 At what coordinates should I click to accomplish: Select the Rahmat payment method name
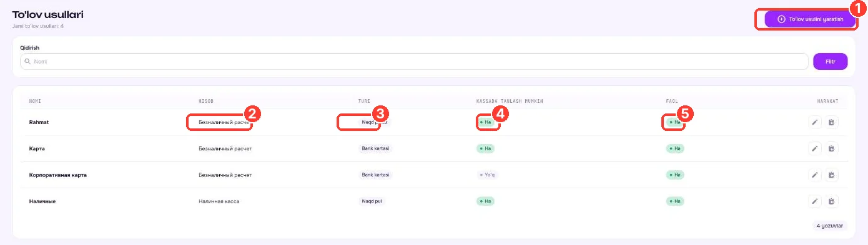(x=39, y=122)
